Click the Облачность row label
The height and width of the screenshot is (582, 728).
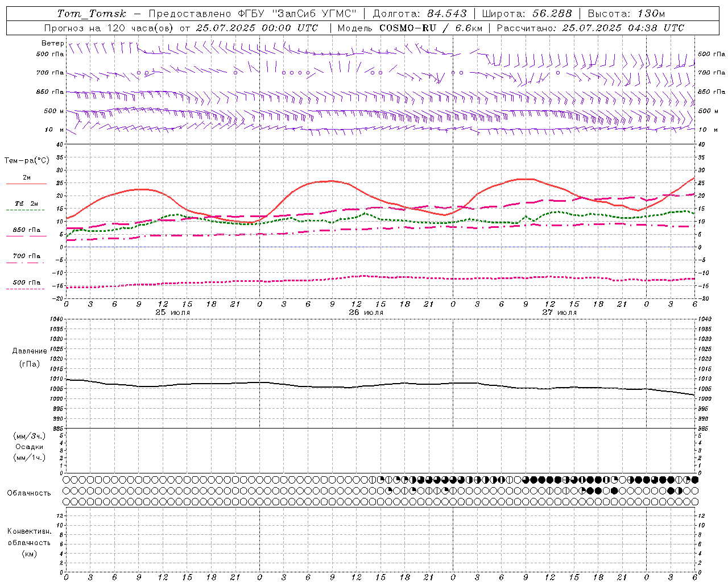click(x=29, y=493)
